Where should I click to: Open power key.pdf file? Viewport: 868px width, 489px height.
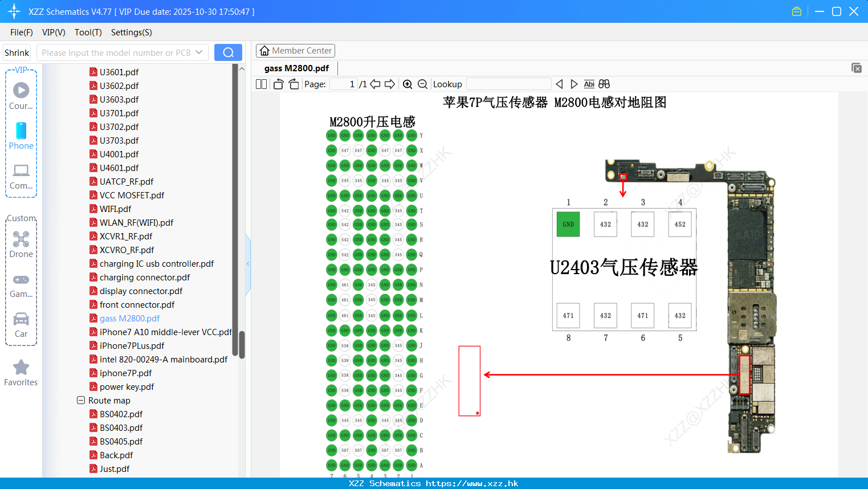127,386
